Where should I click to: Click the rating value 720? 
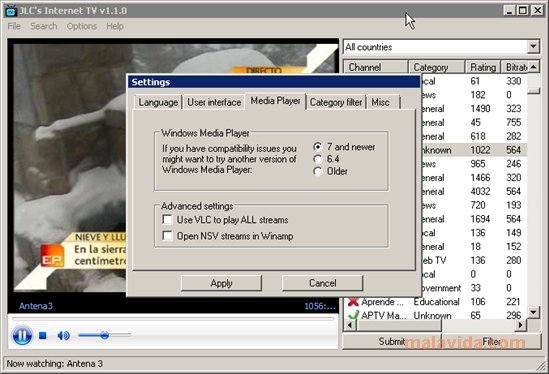tap(478, 205)
